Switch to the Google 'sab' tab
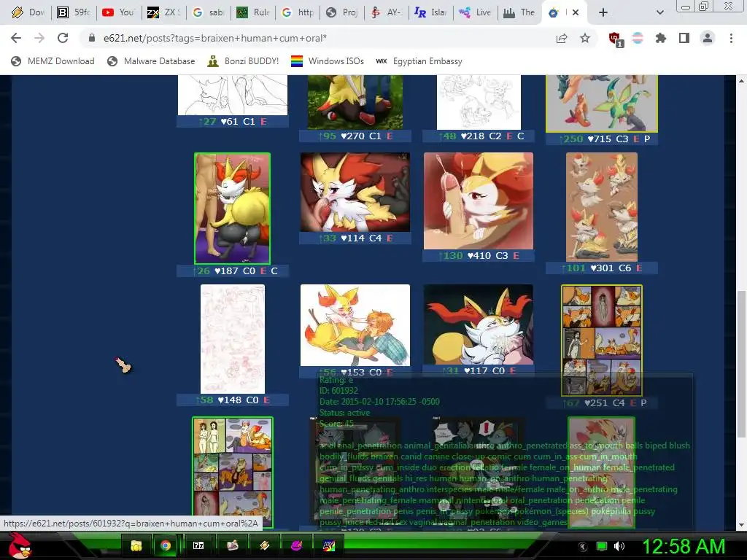Viewport: 747px width, 560px height. click(x=208, y=12)
